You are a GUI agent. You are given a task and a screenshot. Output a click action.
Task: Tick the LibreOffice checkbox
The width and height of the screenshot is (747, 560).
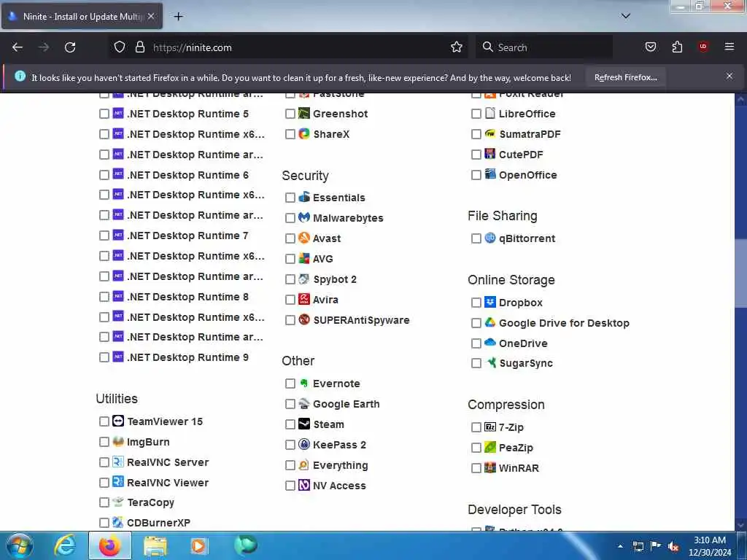click(x=476, y=113)
